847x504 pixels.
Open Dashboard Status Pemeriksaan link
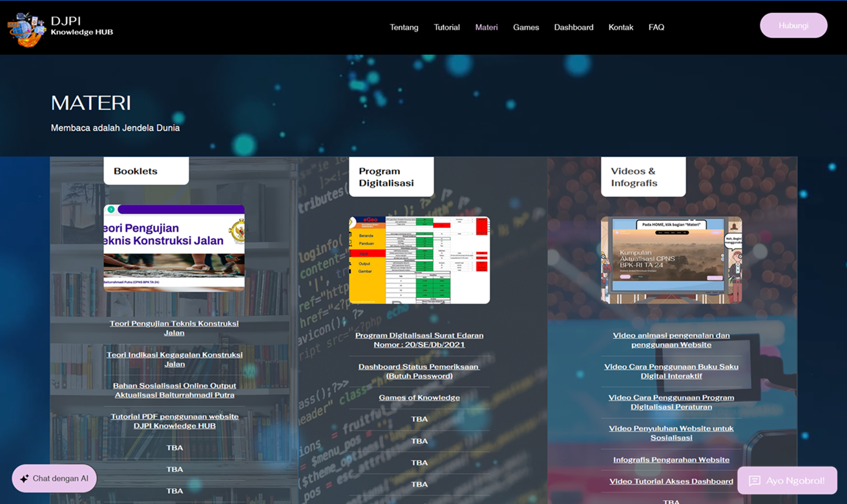pos(419,371)
